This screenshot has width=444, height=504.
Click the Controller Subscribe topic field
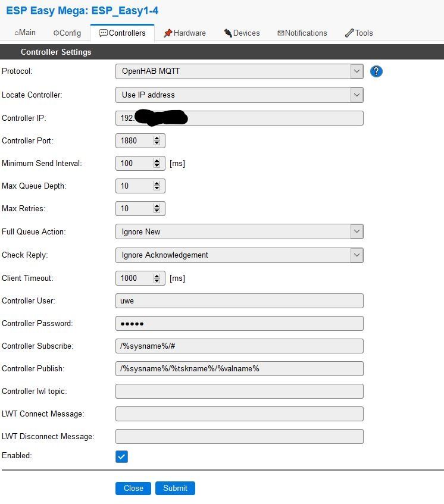(239, 346)
